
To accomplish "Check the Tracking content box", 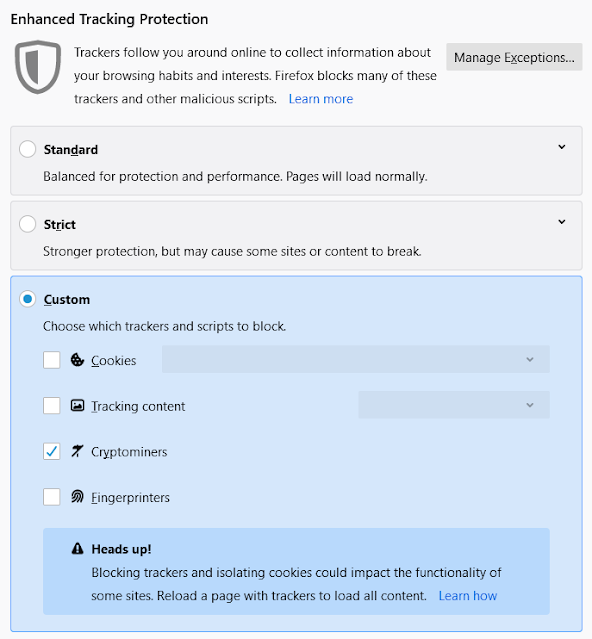I will coord(52,406).
